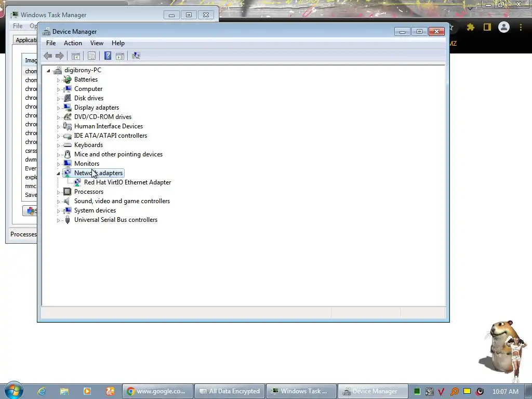
Task: Click Image column header in Task Manager
Action: tap(31, 60)
